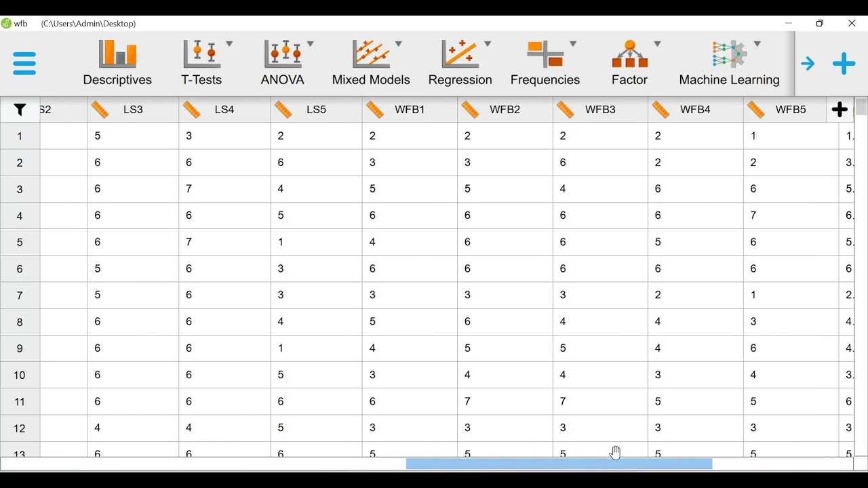This screenshot has width=868, height=488.
Task: Click the scale icon of LS3 column
Action: point(101,110)
